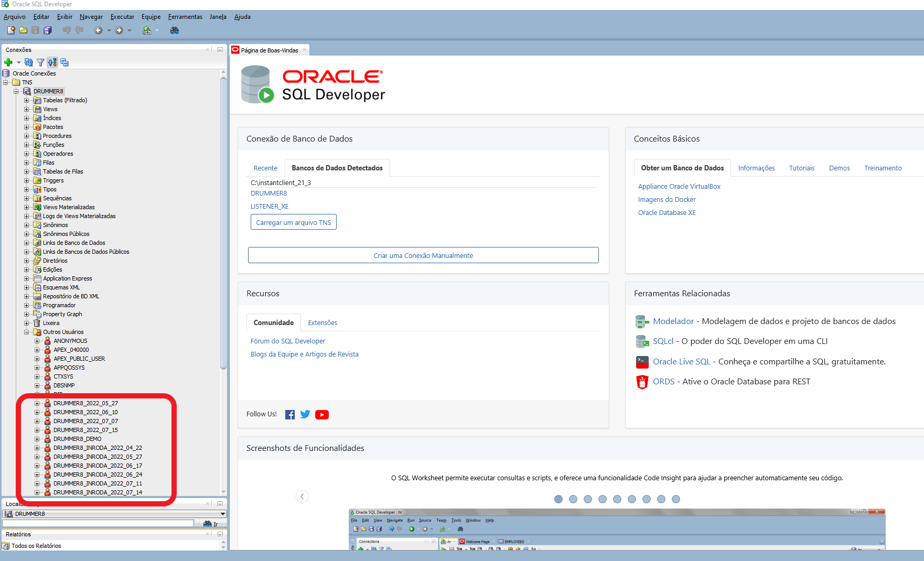Open the LISTENER_XE detected database link
The image size is (924, 561).
pyautogui.click(x=270, y=207)
